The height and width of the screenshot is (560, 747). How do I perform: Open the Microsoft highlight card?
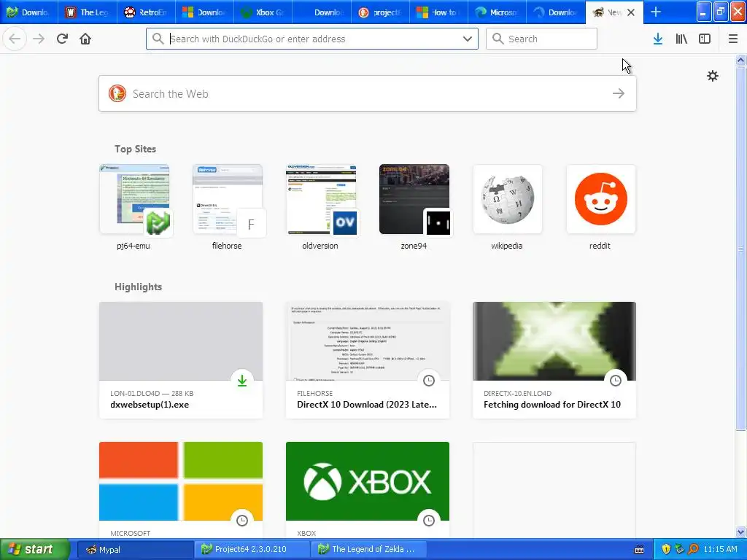[x=181, y=490]
